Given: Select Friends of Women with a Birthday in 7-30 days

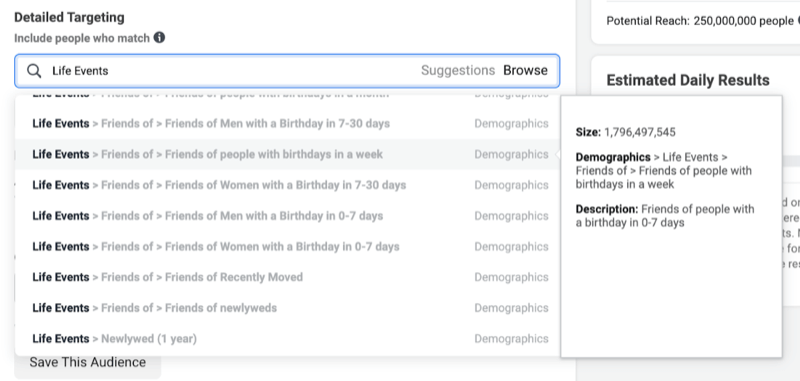Looking at the screenshot, I should (x=288, y=185).
